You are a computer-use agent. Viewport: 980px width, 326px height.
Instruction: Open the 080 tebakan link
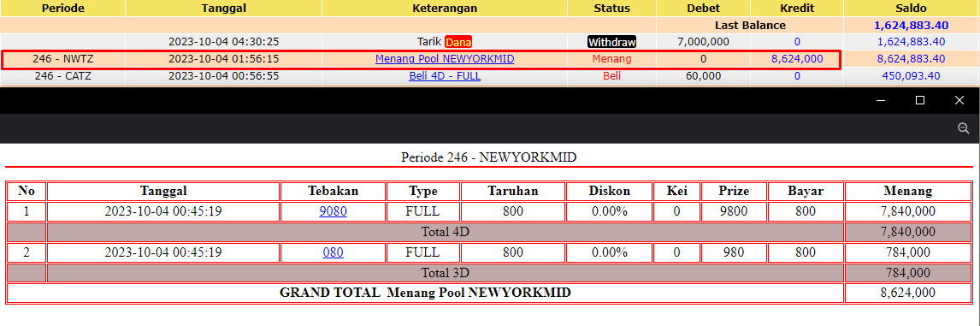[x=334, y=252]
